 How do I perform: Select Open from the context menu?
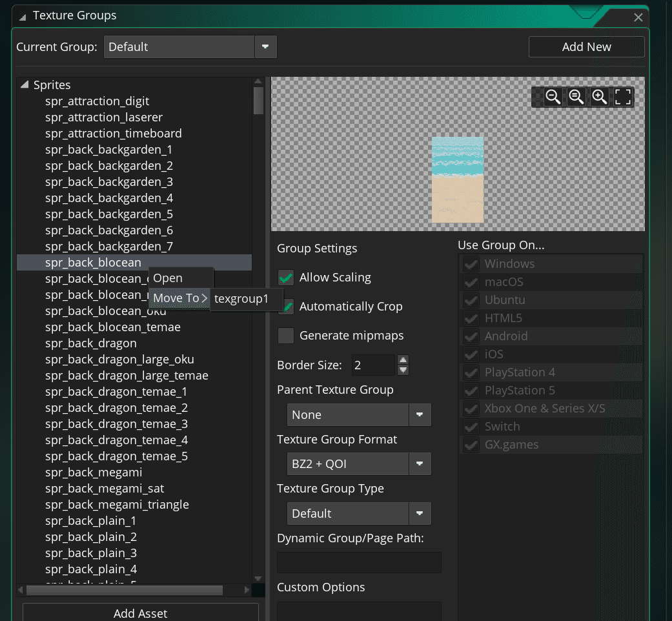pyautogui.click(x=167, y=278)
